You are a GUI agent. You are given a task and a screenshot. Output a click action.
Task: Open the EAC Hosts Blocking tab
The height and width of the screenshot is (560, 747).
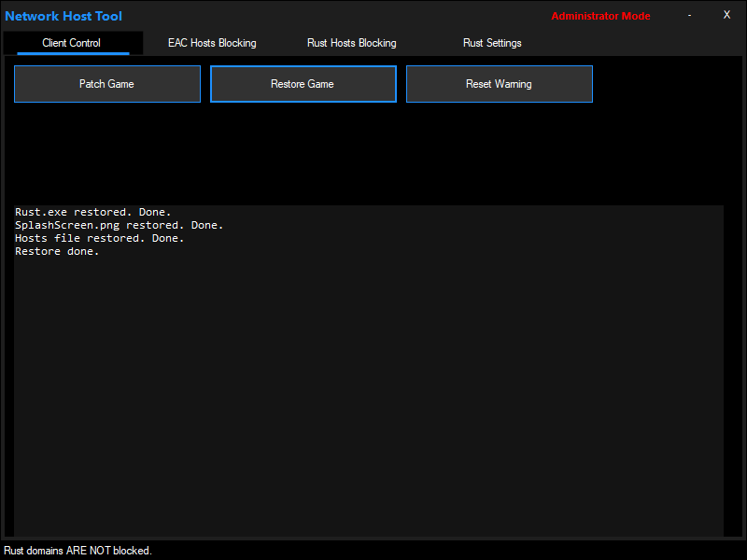point(212,43)
